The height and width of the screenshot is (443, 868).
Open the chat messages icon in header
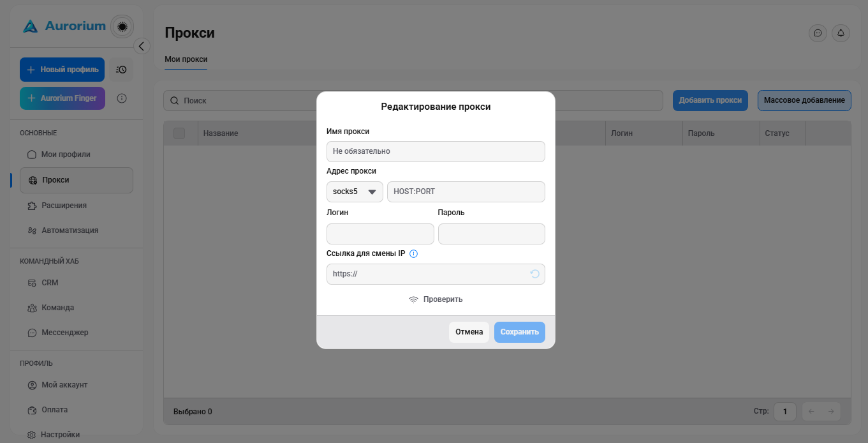coord(818,33)
